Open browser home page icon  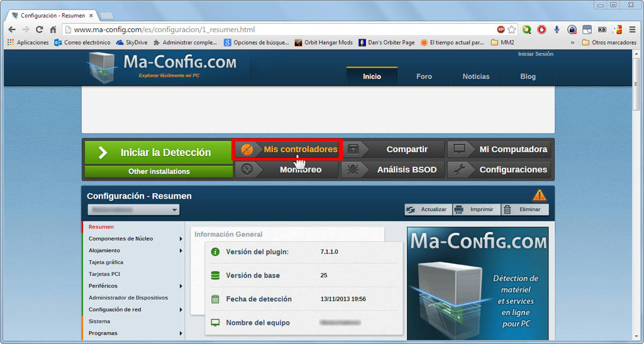pyautogui.click(x=53, y=30)
